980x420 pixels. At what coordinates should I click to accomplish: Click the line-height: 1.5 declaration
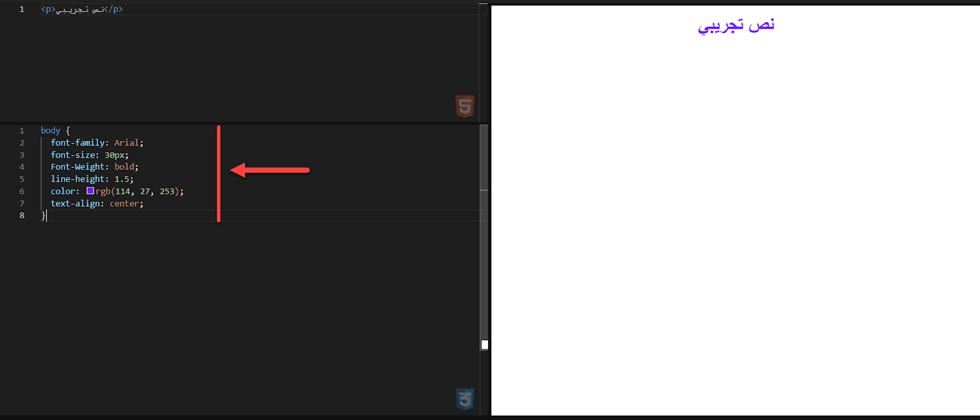click(92, 179)
